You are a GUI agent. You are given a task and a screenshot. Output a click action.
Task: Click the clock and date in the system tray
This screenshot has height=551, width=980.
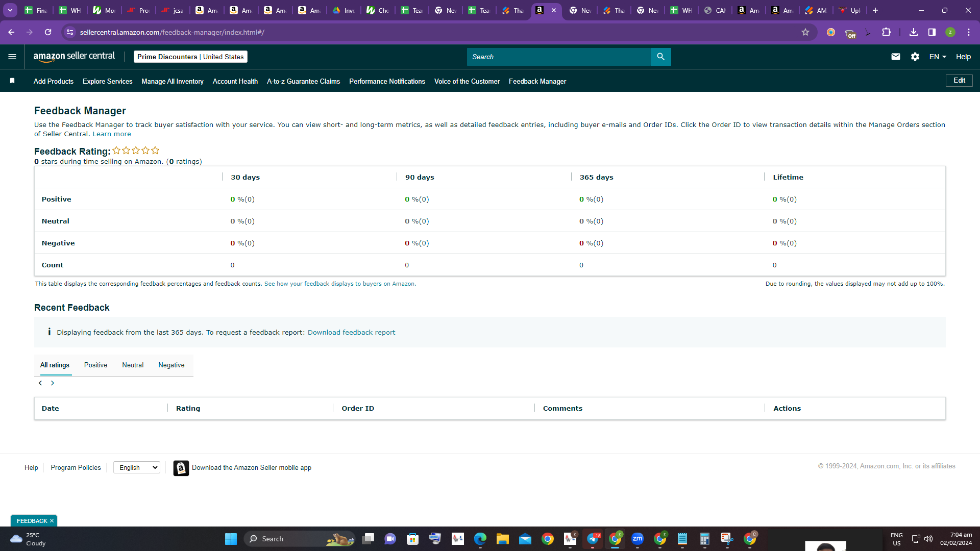956,539
